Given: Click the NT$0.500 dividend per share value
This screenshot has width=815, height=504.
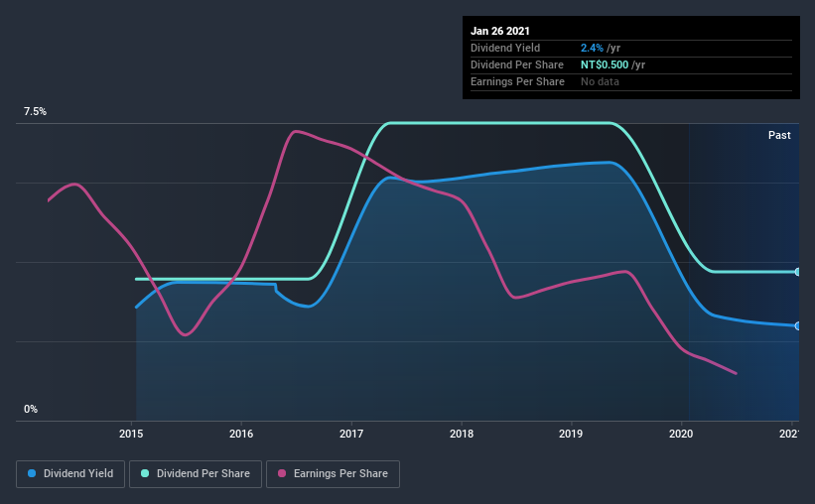Looking at the screenshot, I should [605, 64].
